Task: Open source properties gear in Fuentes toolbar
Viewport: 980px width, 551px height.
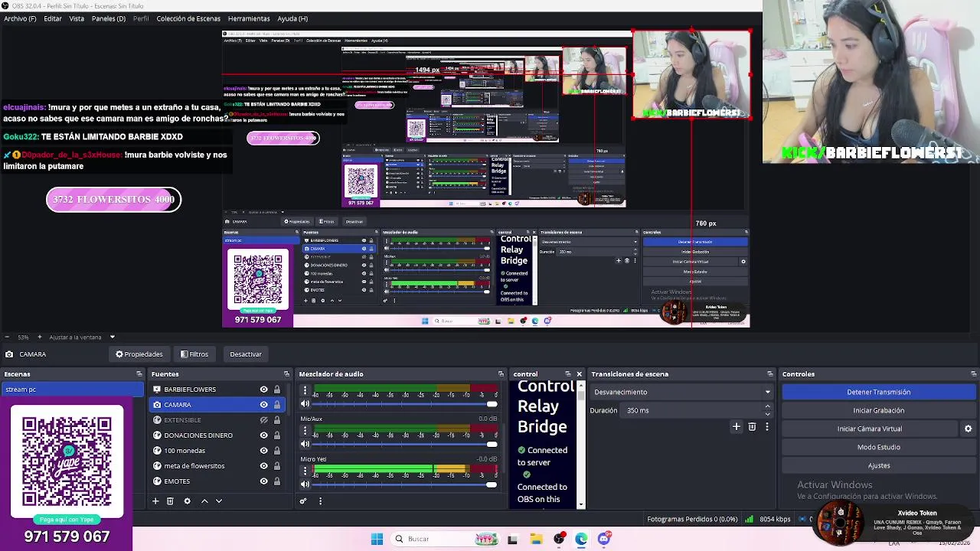Action: 188,501
